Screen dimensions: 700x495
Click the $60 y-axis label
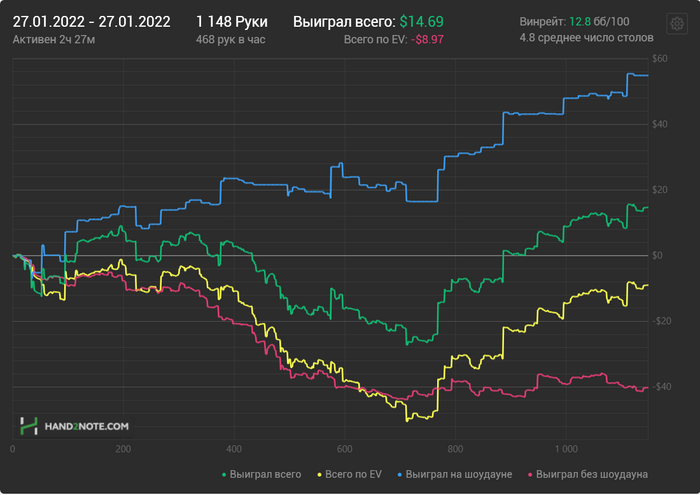660,59
